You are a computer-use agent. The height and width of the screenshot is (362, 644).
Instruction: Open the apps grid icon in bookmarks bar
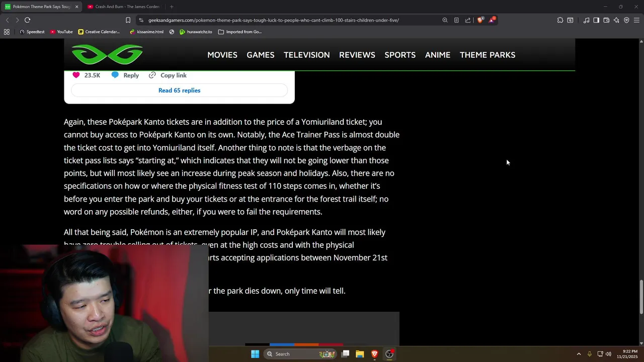pyautogui.click(x=7, y=32)
